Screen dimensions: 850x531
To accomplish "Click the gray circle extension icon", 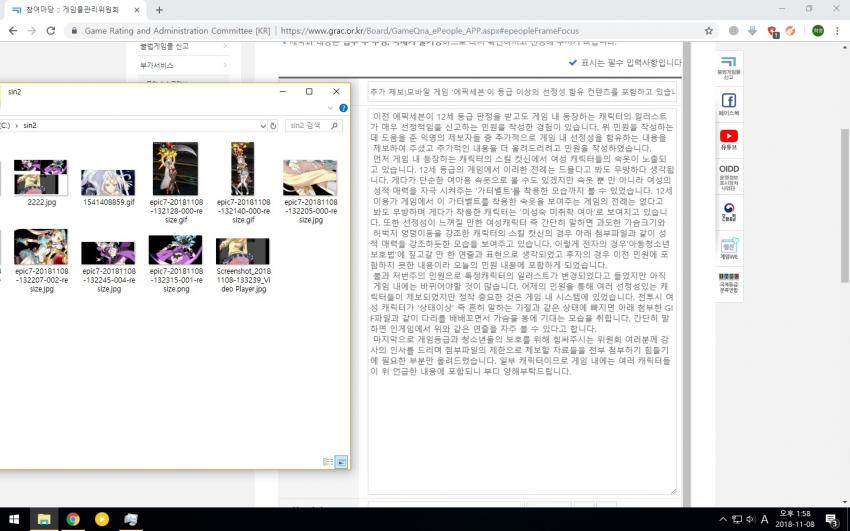I will (733, 31).
